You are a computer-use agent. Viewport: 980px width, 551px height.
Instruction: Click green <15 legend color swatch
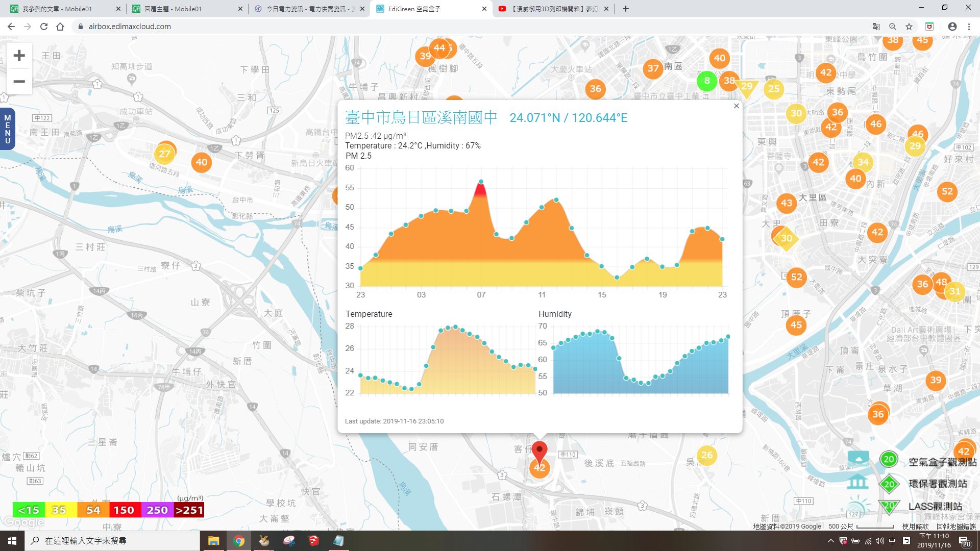pyautogui.click(x=29, y=510)
